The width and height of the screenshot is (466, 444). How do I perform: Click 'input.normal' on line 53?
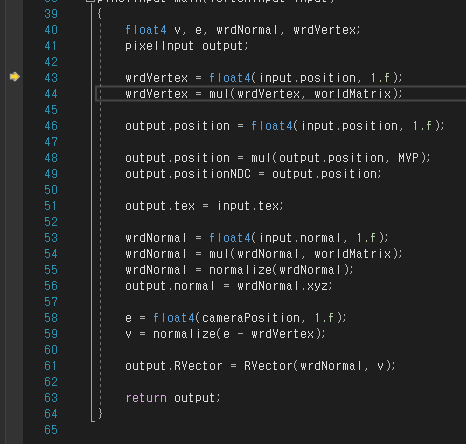300,238
